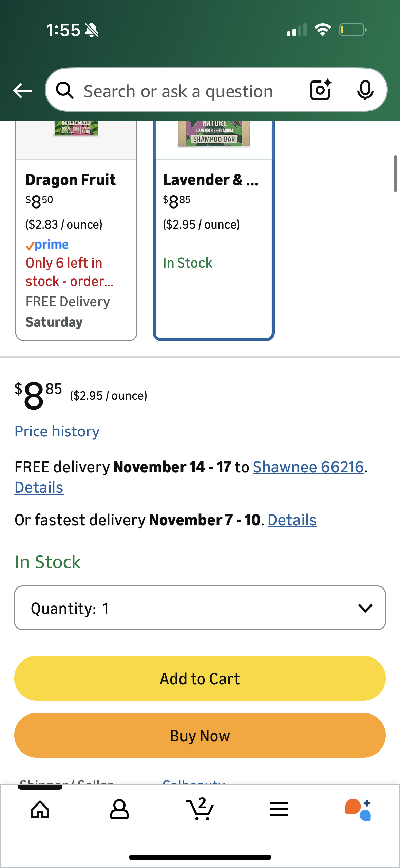400x868 pixels.
Task: Change delivery location Shawnee 66216
Action: (x=308, y=467)
